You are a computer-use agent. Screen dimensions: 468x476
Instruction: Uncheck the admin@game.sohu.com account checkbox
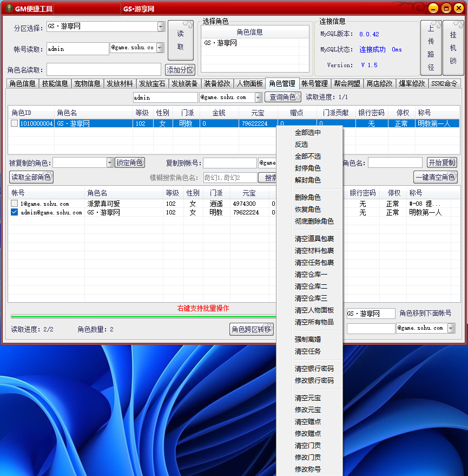coord(15,213)
